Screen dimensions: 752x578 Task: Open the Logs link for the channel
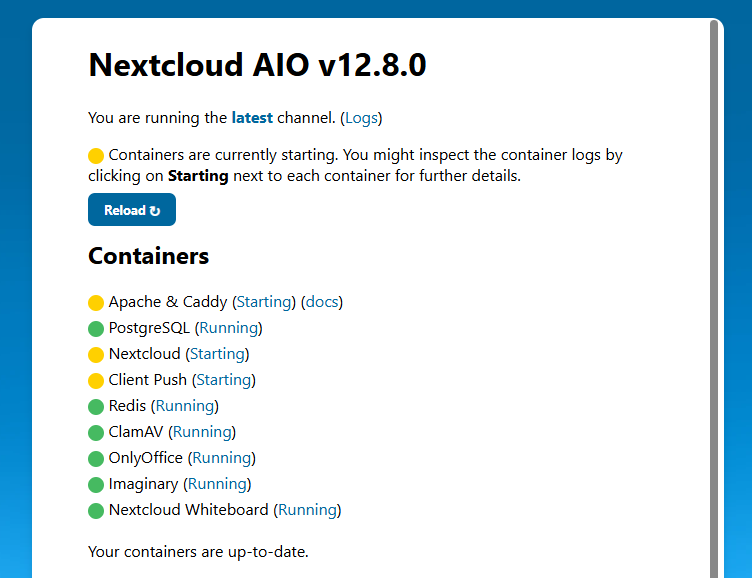361,118
